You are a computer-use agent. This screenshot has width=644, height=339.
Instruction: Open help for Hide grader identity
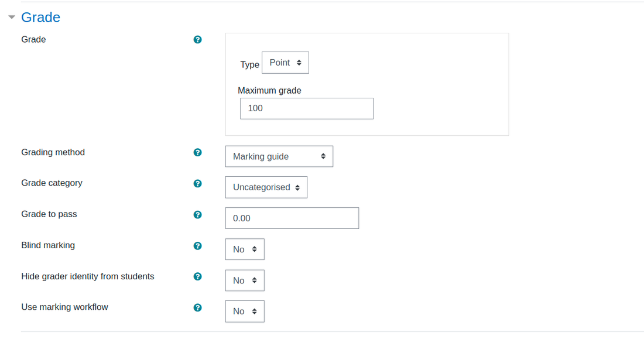(197, 276)
